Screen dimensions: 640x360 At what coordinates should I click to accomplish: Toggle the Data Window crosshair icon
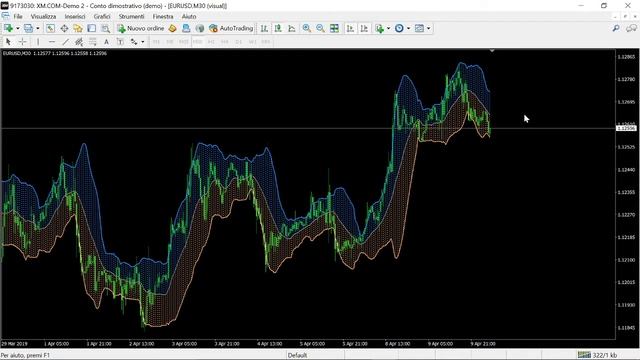[64, 28]
